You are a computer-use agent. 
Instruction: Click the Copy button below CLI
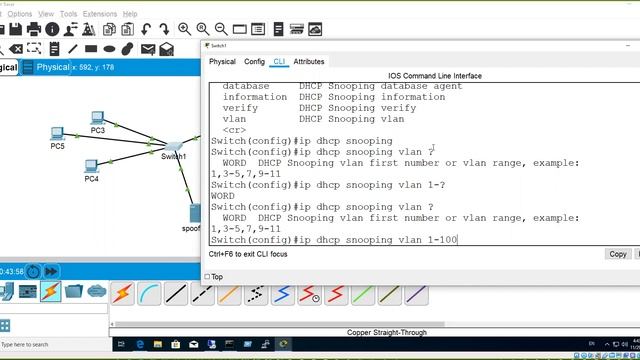coord(618,254)
